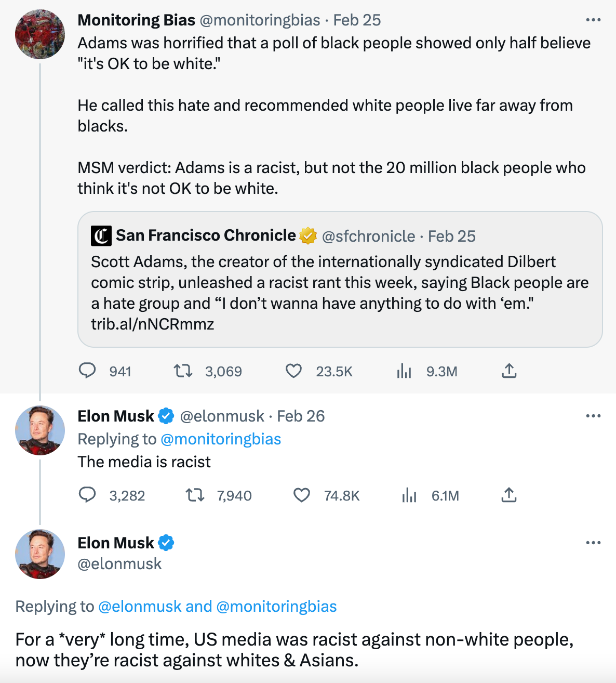Viewport: 616px width, 683px height.
Task: Open @monitoringbias link in Feb 26 reply
Action: (x=221, y=439)
